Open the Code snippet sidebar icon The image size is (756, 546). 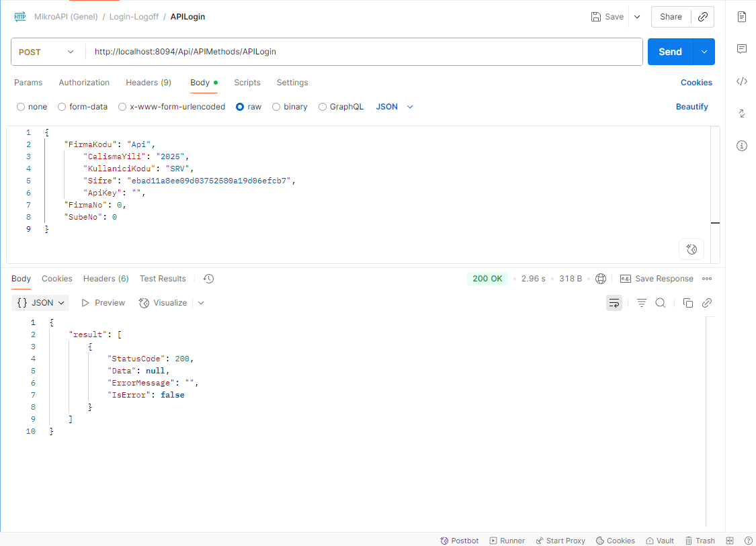click(741, 81)
